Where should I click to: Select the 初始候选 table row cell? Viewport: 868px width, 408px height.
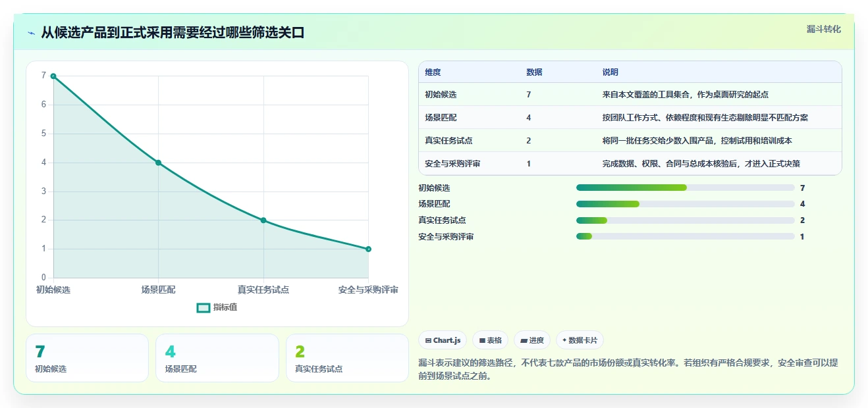tap(441, 95)
